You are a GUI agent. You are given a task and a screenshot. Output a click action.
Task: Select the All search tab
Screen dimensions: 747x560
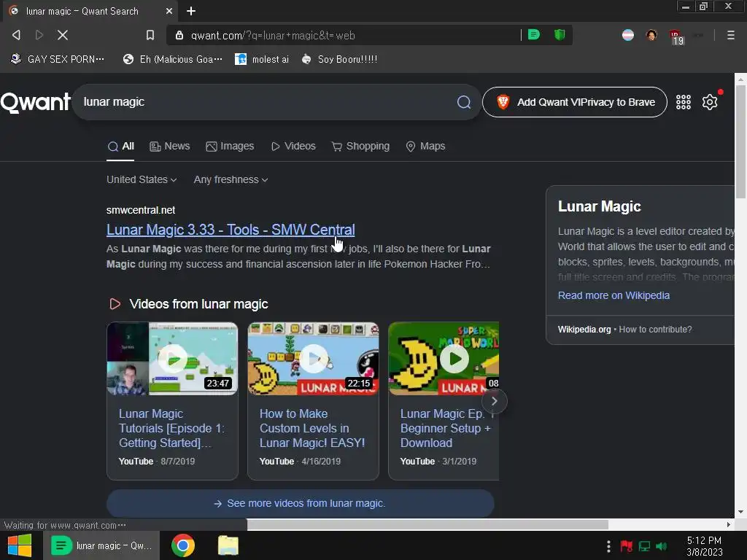pyautogui.click(x=120, y=146)
